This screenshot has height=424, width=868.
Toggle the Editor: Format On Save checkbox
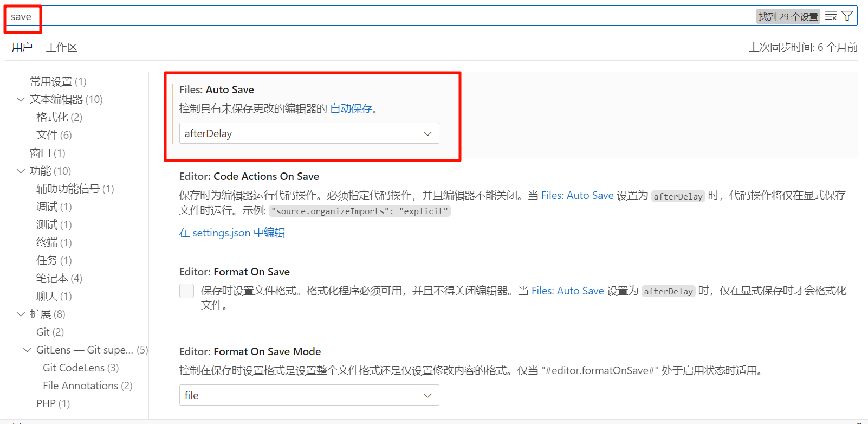coord(186,291)
